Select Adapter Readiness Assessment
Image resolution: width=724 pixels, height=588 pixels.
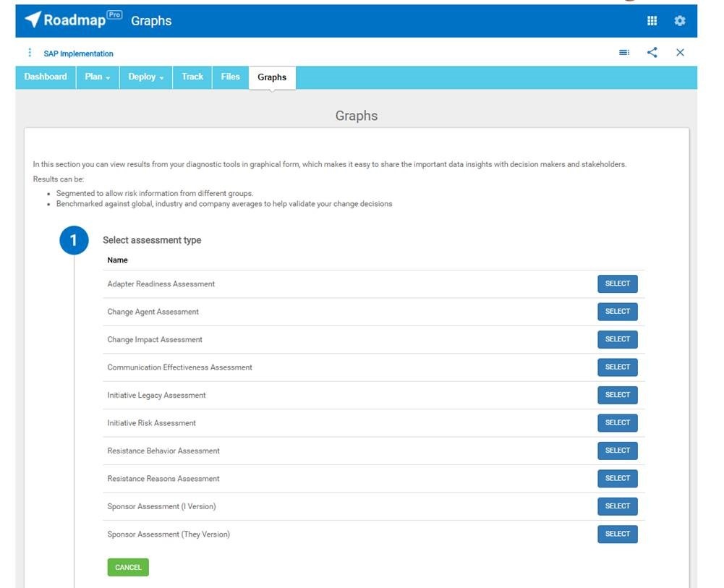617,284
